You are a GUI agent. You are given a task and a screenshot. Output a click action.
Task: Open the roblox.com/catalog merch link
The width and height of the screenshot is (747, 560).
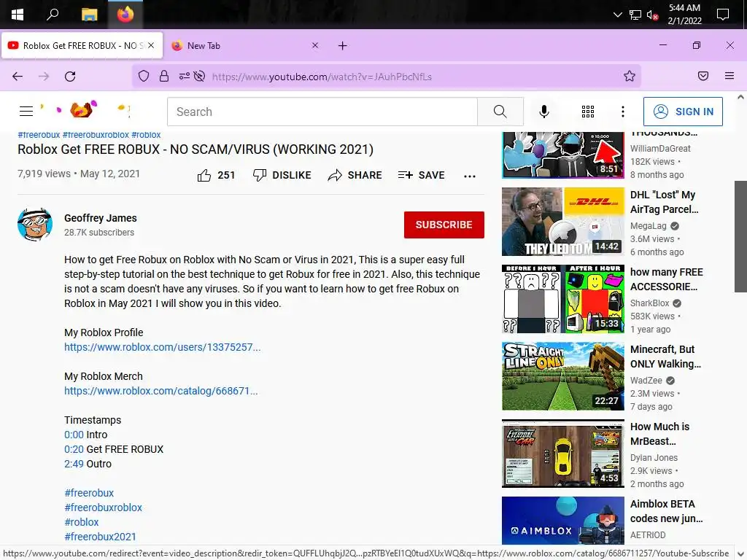click(x=161, y=391)
